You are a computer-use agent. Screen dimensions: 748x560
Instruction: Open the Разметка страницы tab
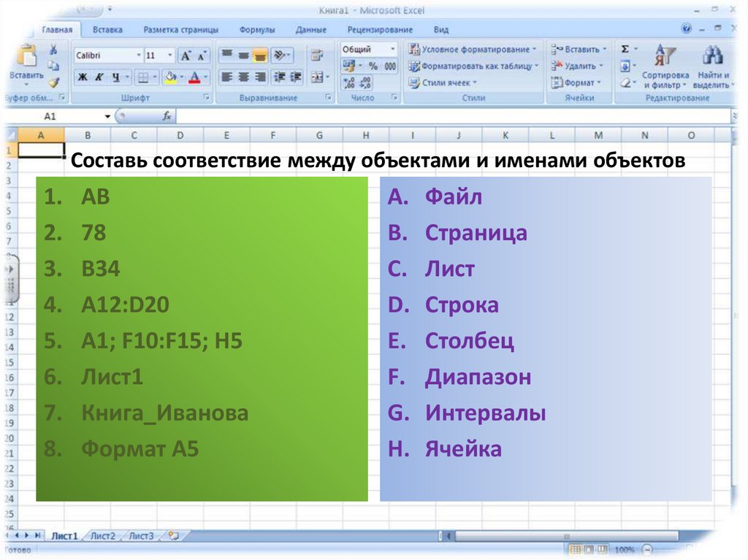tap(181, 30)
